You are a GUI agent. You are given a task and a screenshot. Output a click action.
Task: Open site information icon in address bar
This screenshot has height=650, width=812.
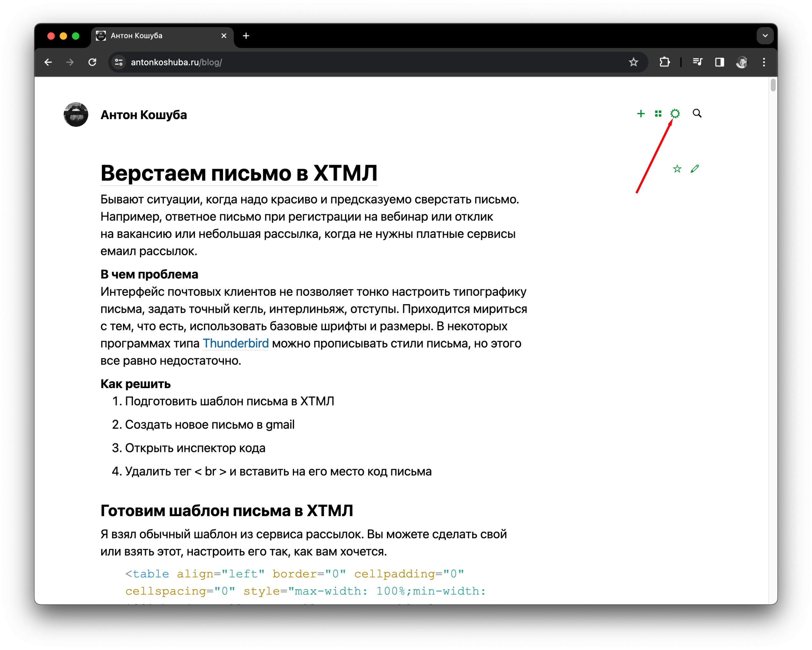(x=119, y=62)
